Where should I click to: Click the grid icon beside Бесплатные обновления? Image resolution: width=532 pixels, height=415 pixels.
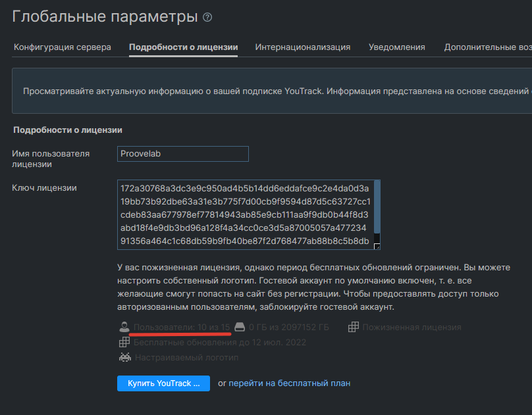coord(124,343)
